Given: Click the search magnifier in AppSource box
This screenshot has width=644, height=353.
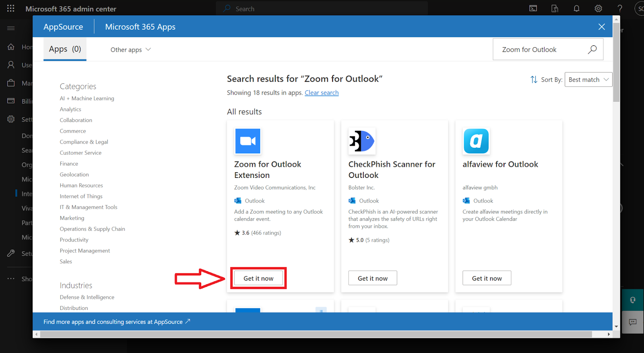Looking at the screenshot, I should pos(592,50).
